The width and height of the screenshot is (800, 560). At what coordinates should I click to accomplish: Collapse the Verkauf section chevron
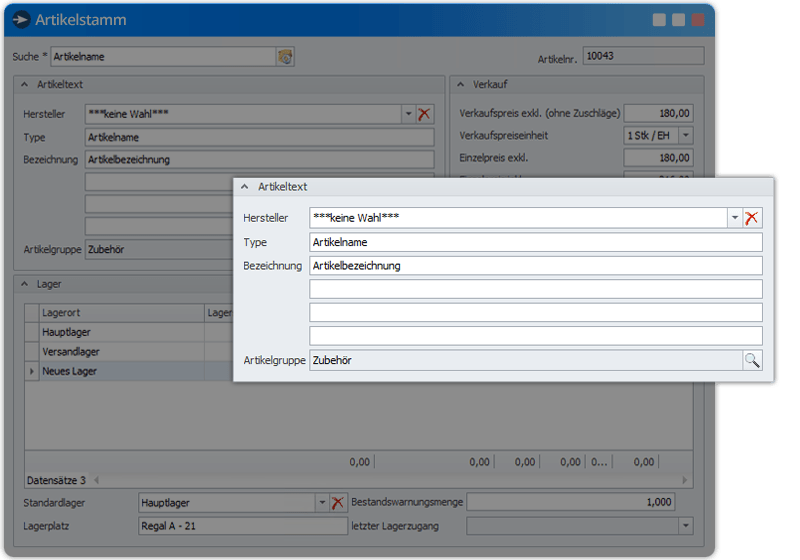(x=461, y=85)
